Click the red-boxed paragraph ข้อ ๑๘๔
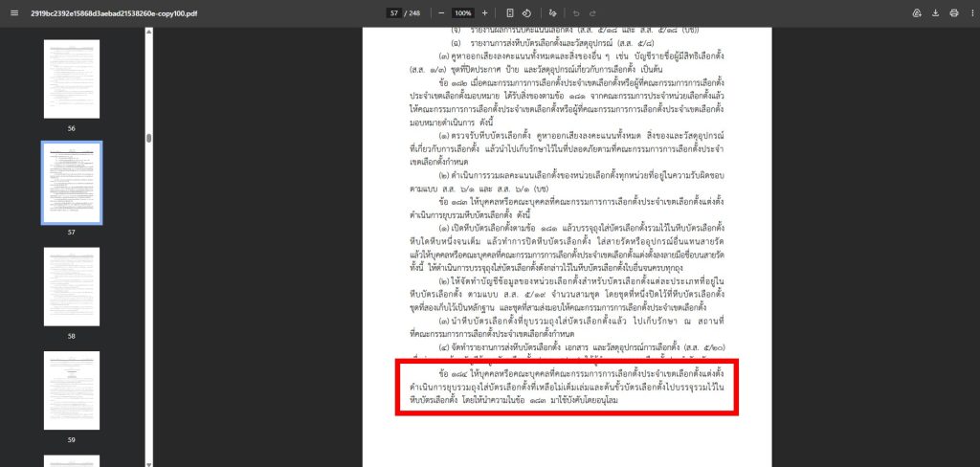 [567, 386]
